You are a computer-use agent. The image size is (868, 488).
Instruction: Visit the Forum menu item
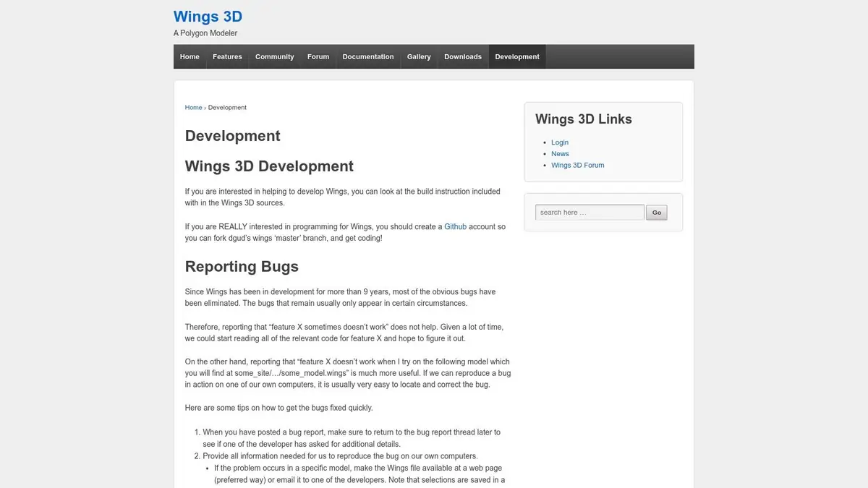(x=318, y=56)
